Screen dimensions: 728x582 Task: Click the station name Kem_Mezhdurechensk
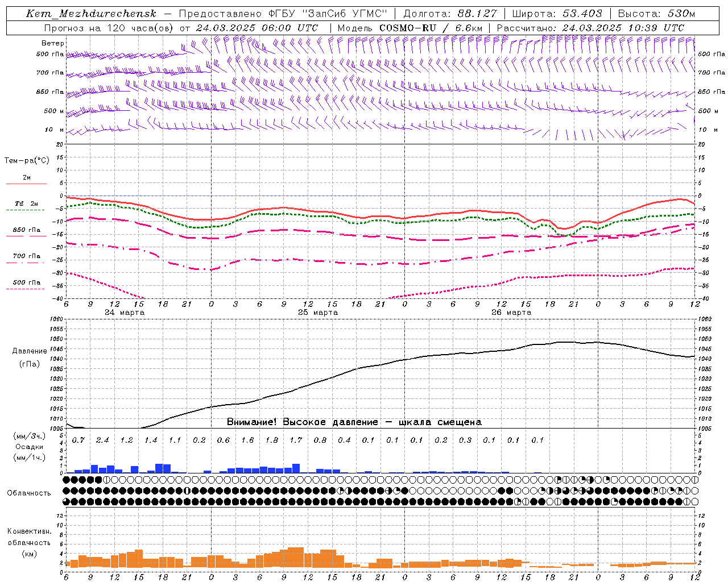(x=91, y=14)
